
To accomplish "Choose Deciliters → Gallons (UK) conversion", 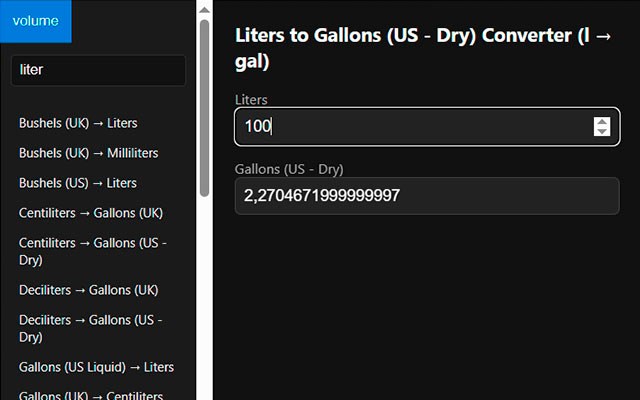I will coord(88,290).
